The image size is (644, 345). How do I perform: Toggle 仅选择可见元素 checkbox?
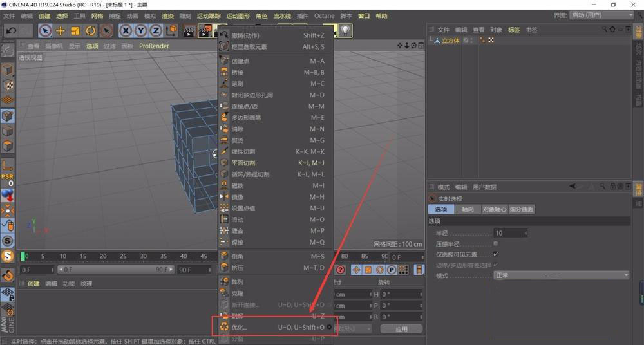pyautogui.click(x=496, y=254)
